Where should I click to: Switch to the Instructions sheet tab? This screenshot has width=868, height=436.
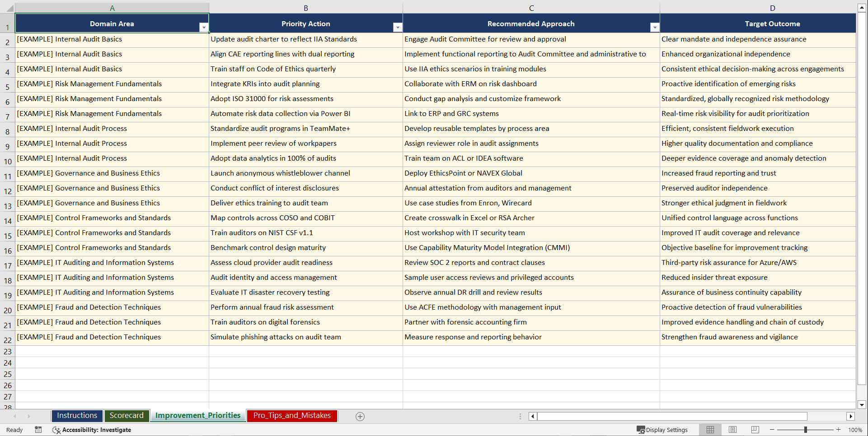(x=77, y=415)
